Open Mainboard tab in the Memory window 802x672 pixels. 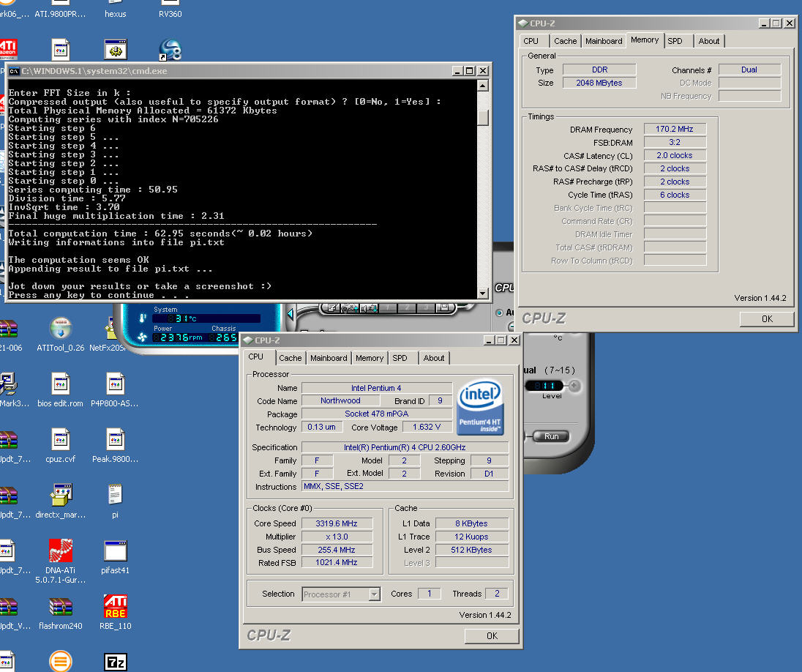604,41
